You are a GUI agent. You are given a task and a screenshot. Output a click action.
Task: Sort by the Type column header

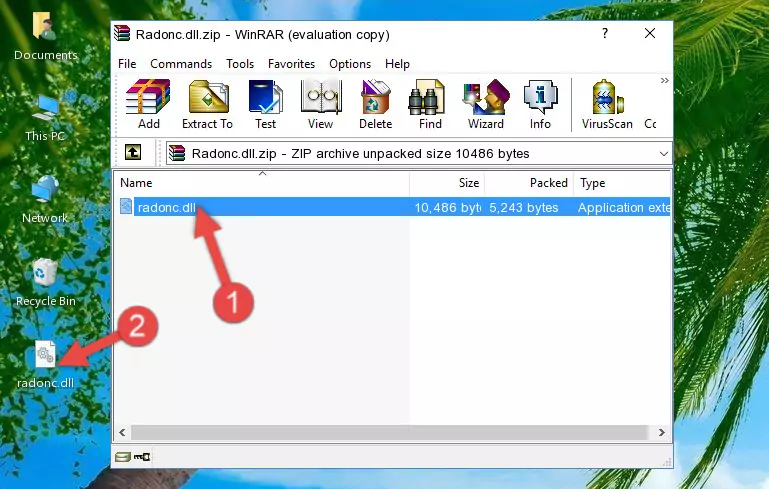(622, 183)
